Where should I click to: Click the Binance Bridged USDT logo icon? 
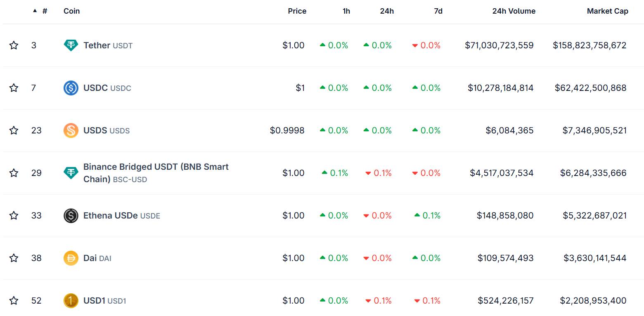pyautogui.click(x=71, y=173)
